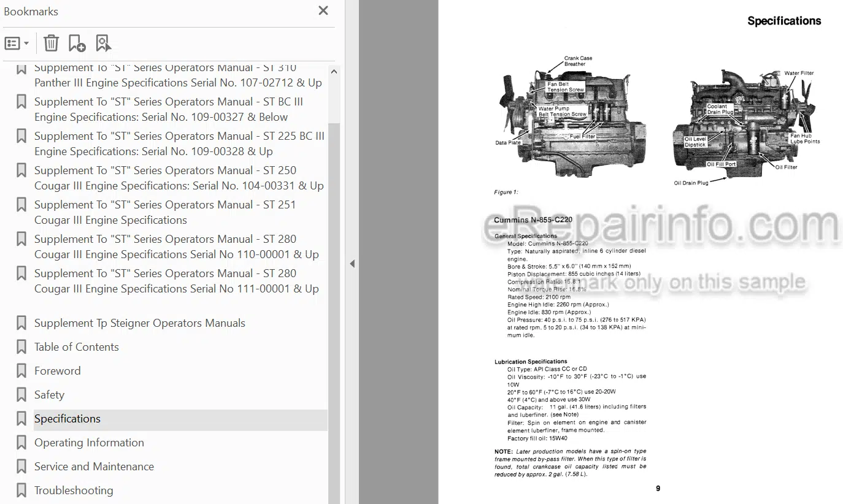
Task: Click the bookmark icon beside ST 280 Serial No 110-00001
Action: [x=21, y=239]
